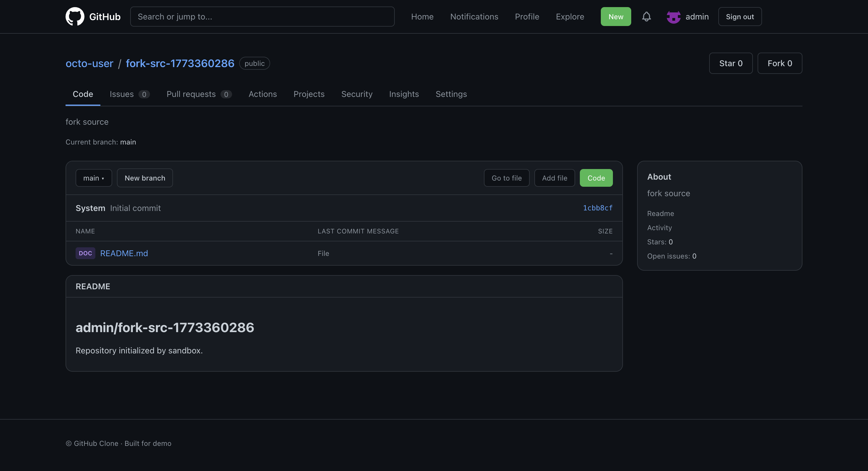
Task: Click the Issues count badge
Action: click(x=144, y=94)
